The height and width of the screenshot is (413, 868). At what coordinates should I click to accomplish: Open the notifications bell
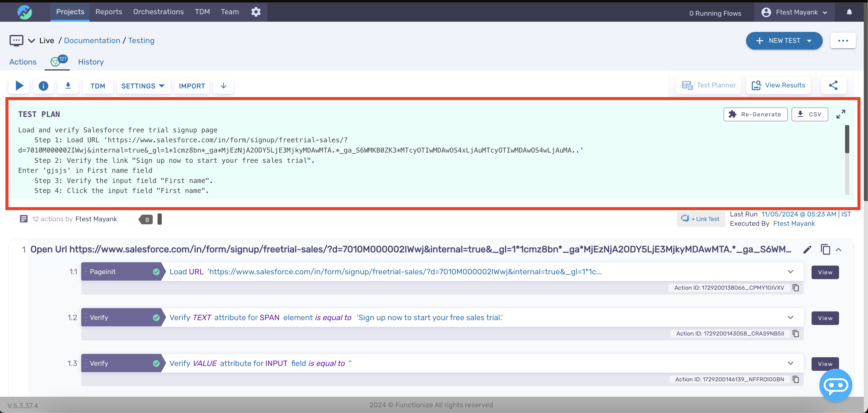point(849,12)
